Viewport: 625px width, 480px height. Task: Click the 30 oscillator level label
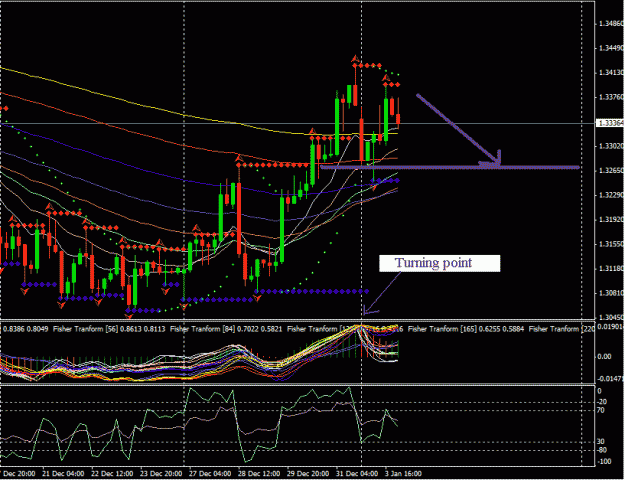[601, 442]
